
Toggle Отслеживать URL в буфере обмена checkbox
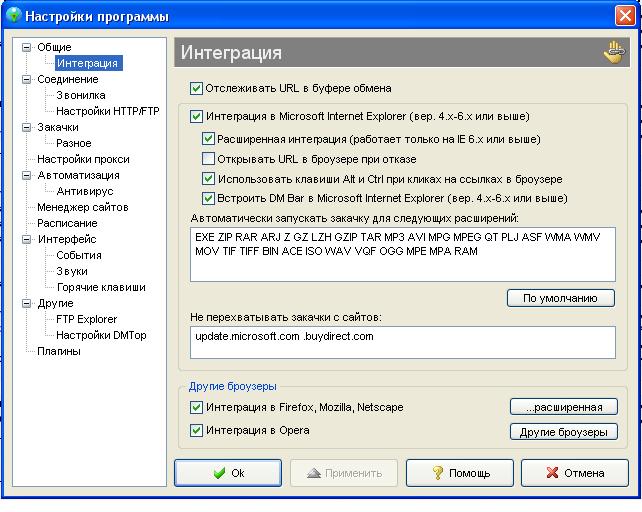point(197,88)
